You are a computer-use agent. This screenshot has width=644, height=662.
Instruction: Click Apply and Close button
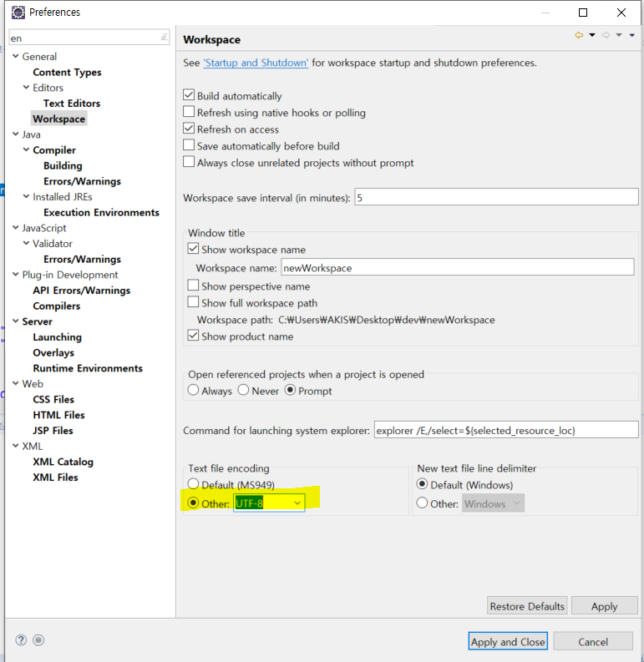pyautogui.click(x=508, y=641)
